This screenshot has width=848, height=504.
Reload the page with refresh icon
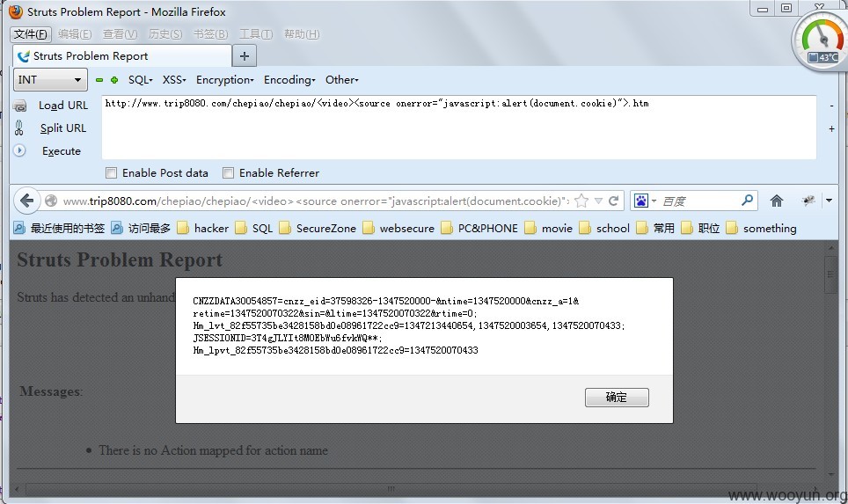[x=613, y=201]
